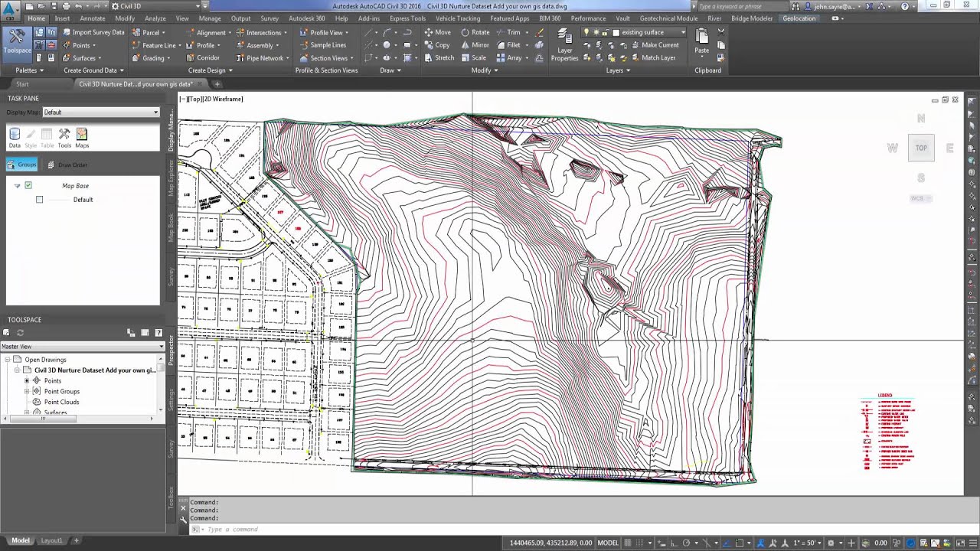Click the Import Survey Data button
Screen dimensions: 980x551
[x=93, y=32]
